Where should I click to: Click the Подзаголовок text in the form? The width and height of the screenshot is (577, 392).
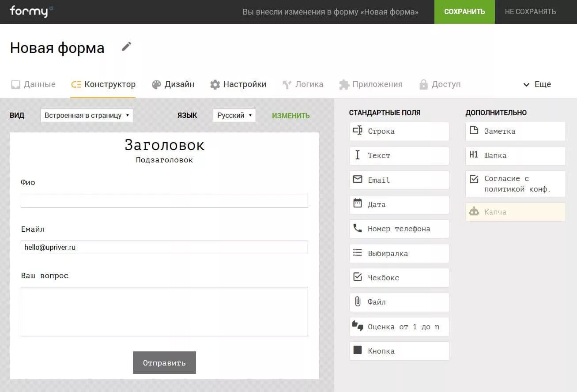[x=165, y=160]
